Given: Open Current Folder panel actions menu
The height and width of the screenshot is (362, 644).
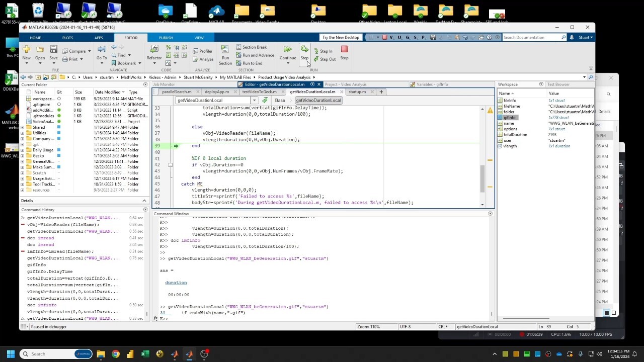Looking at the screenshot, I should [145, 84].
